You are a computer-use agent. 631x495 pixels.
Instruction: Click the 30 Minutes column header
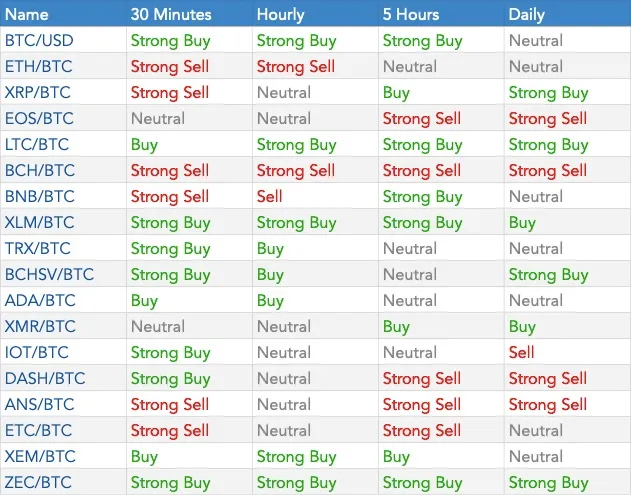click(171, 14)
